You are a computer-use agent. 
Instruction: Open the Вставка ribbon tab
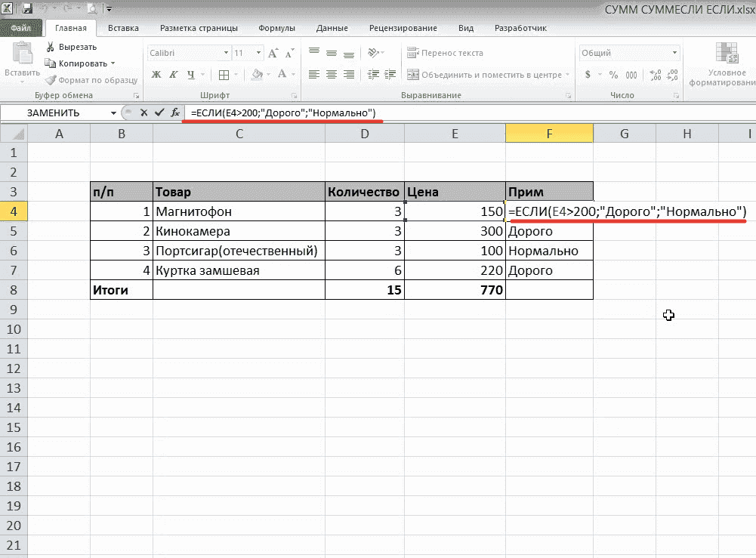pyautogui.click(x=123, y=28)
